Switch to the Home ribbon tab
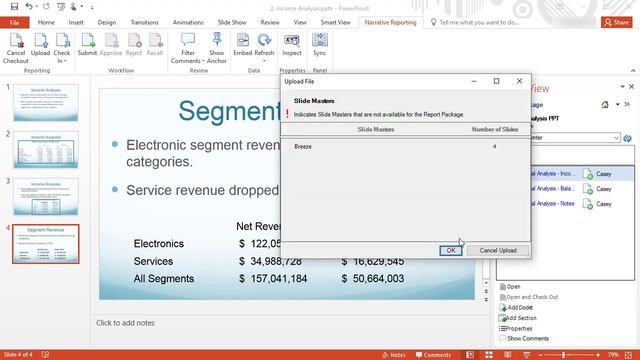The image size is (640, 360). coord(46,22)
